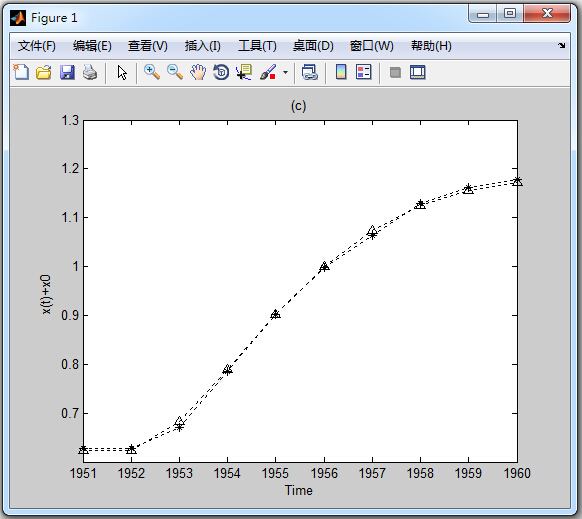Insert legend using the toolbar icon
The image size is (582, 519).
363,72
